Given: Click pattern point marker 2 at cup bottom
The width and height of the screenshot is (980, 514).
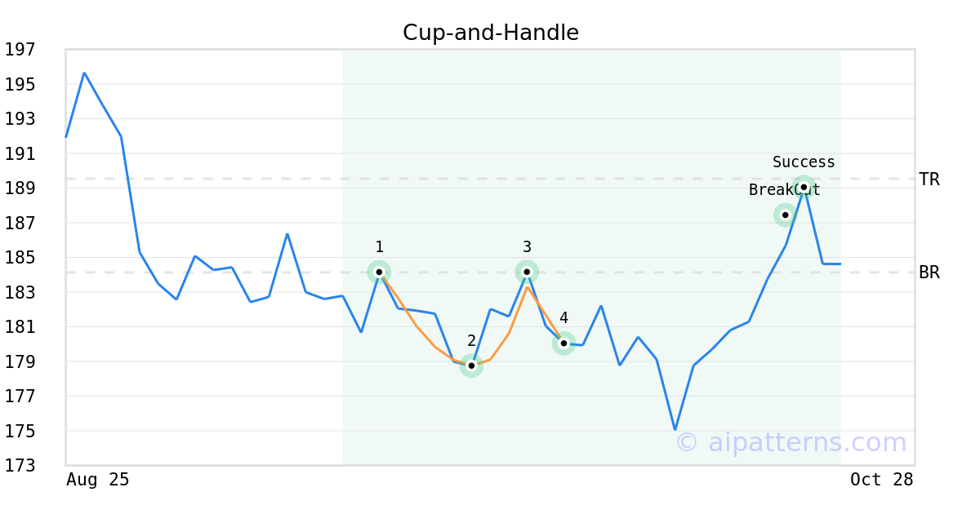Looking at the screenshot, I should tap(471, 366).
